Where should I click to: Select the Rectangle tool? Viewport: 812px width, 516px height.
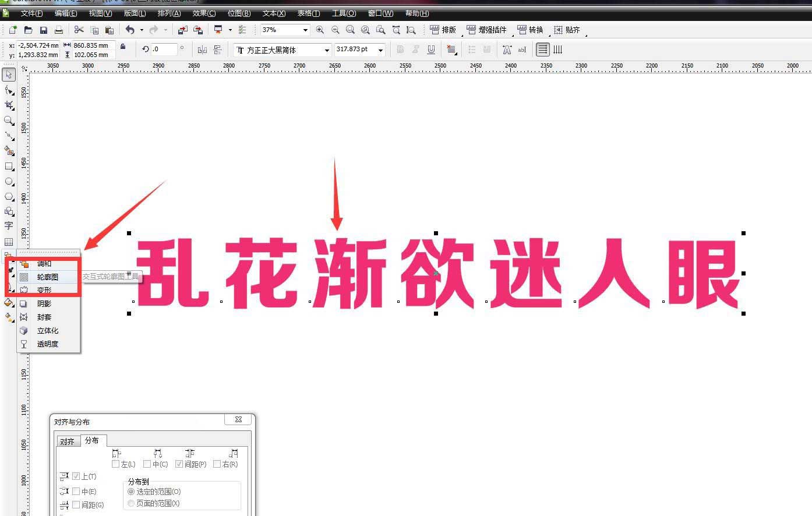click(x=9, y=166)
